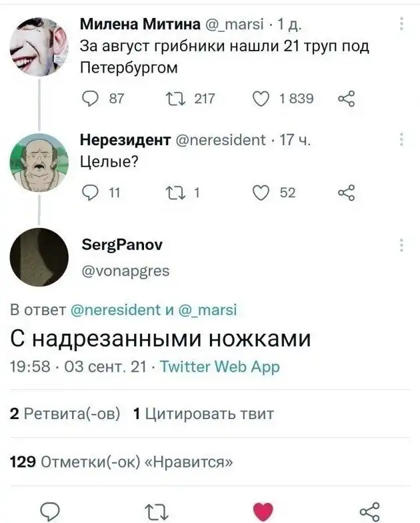Reply to Нерезидент's 'Целые?' tweet

coord(90,193)
